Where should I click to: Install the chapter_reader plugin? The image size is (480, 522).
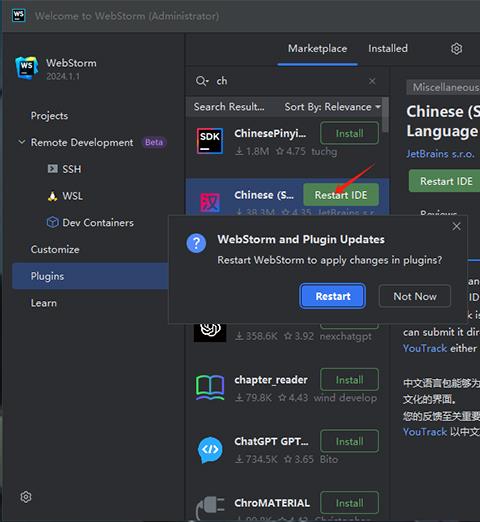pos(349,380)
